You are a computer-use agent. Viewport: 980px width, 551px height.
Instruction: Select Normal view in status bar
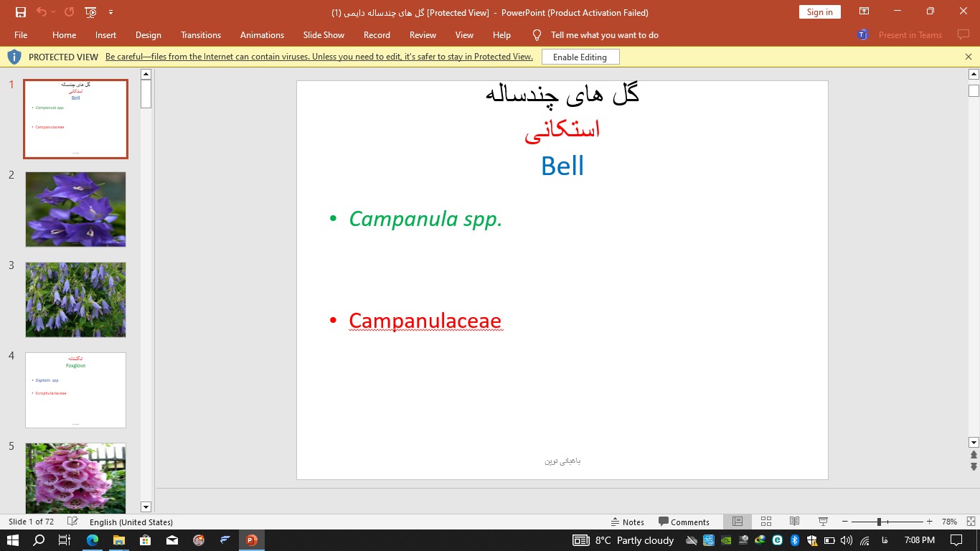[737, 522]
